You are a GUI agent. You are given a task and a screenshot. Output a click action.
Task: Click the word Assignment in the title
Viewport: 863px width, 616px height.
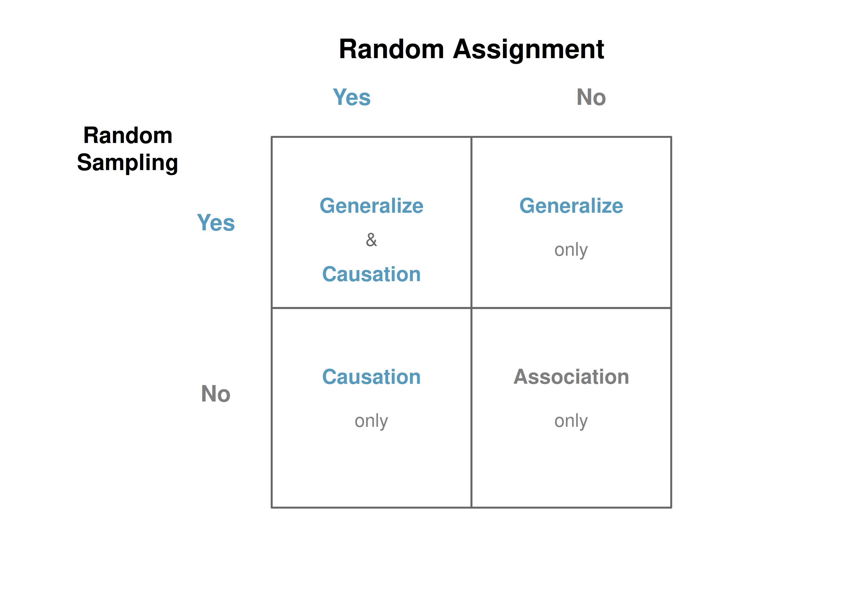tap(528, 50)
